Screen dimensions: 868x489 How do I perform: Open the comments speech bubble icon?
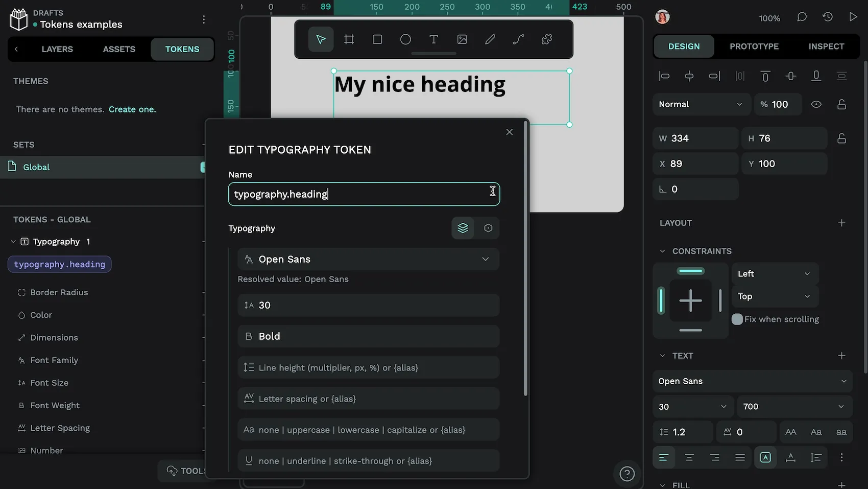click(x=802, y=17)
